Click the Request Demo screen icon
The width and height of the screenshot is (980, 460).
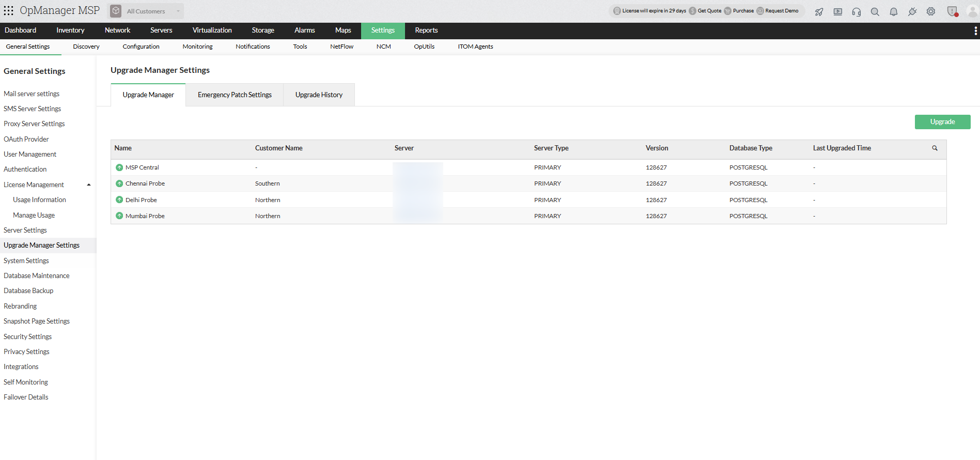click(760, 11)
